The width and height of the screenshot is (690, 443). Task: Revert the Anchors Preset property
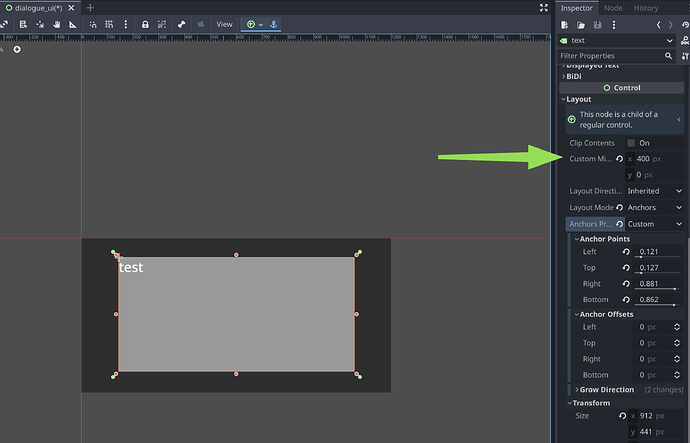(620, 224)
